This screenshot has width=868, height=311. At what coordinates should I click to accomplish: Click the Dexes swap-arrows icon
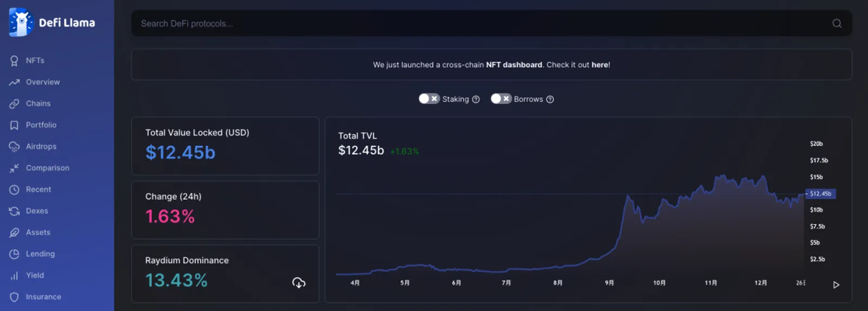pos(14,211)
